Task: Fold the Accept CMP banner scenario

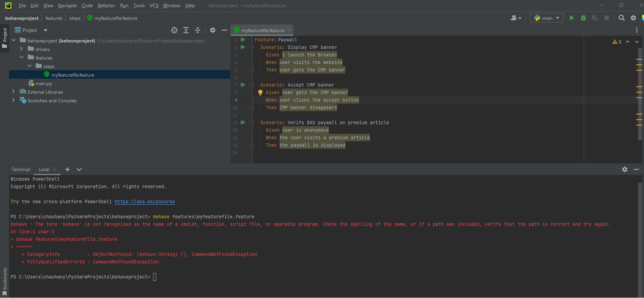Action: coord(252,85)
